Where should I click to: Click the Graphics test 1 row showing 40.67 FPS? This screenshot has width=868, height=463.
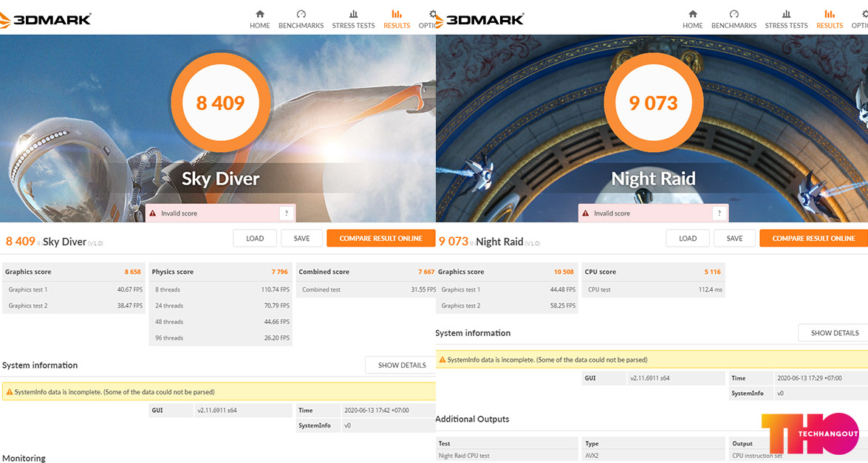[x=74, y=289]
